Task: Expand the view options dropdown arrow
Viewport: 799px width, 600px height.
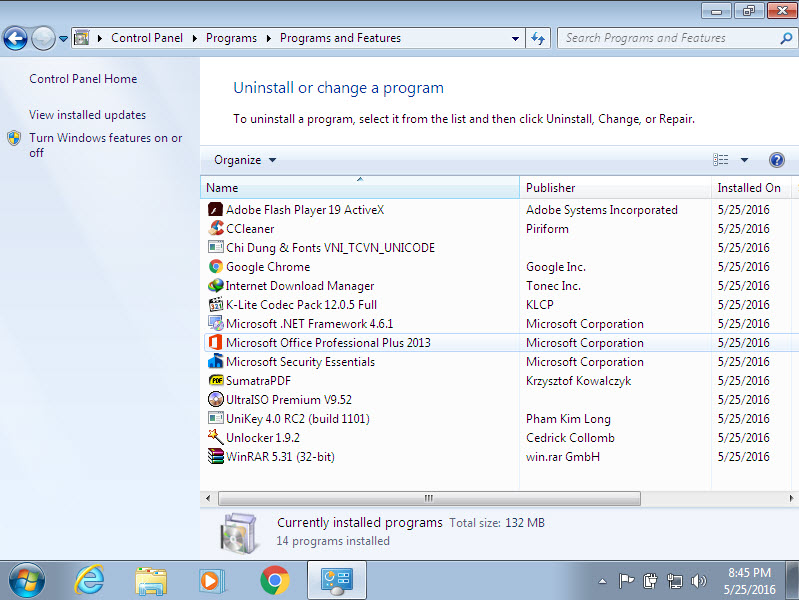Action: pos(744,160)
